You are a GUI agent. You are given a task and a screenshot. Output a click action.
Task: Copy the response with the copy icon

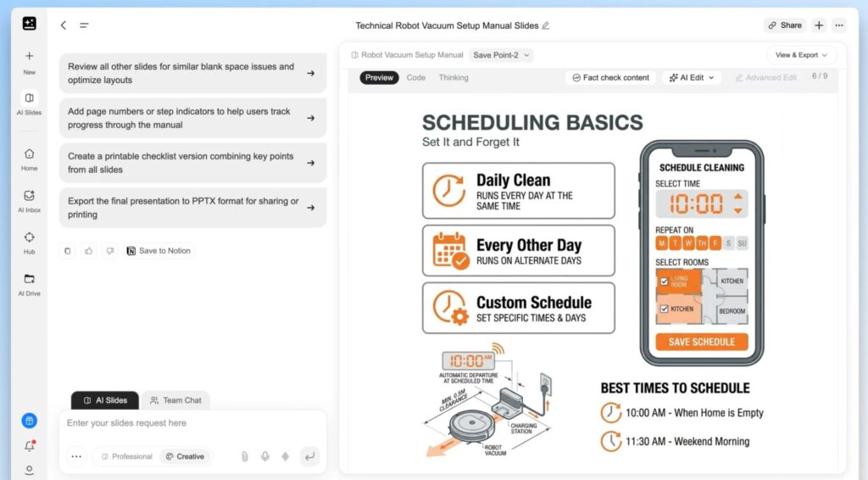click(x=68, y=251)
